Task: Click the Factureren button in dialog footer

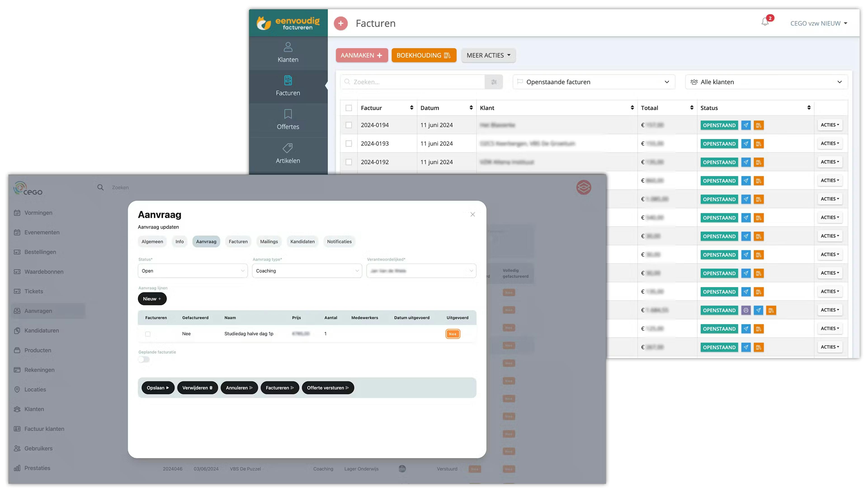Action: 280,388
